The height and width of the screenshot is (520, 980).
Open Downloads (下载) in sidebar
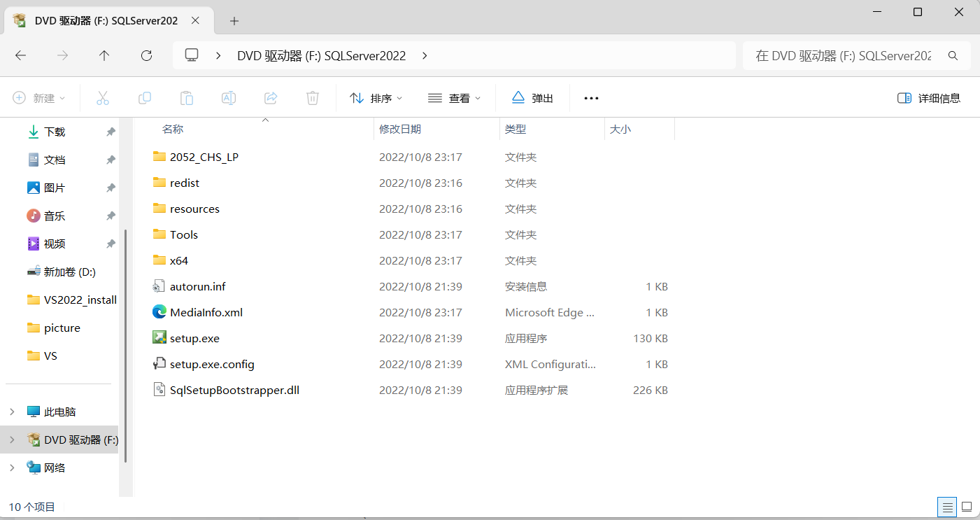tap(55, 132)
